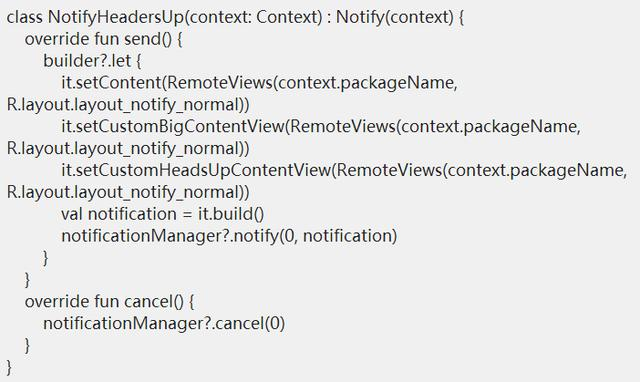Click builder?.let text

(87, 61)
